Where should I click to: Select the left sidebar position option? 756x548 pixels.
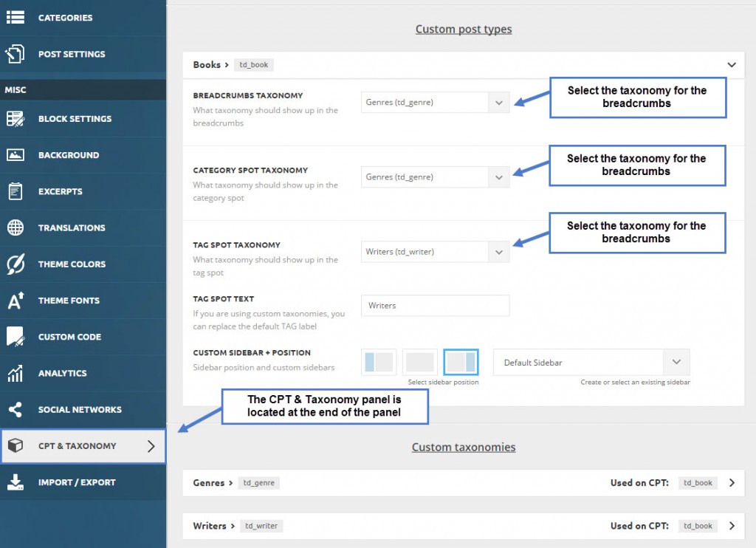point(379,362)
